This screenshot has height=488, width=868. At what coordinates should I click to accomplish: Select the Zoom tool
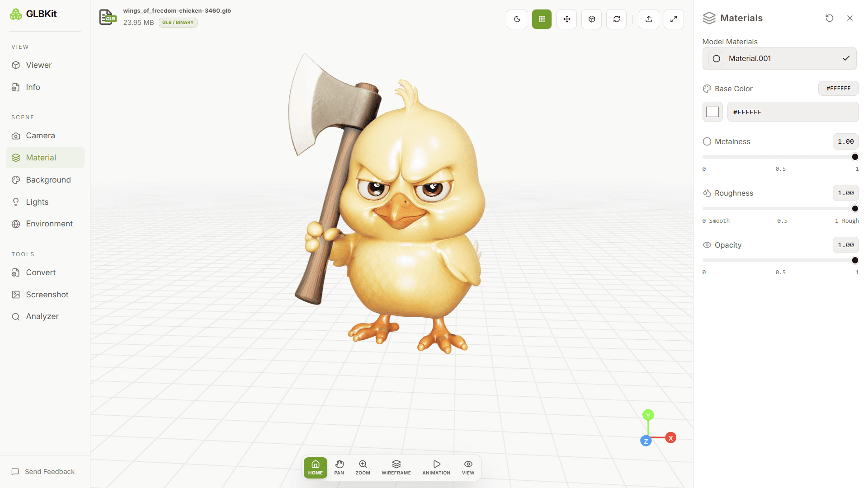[363, 468]
